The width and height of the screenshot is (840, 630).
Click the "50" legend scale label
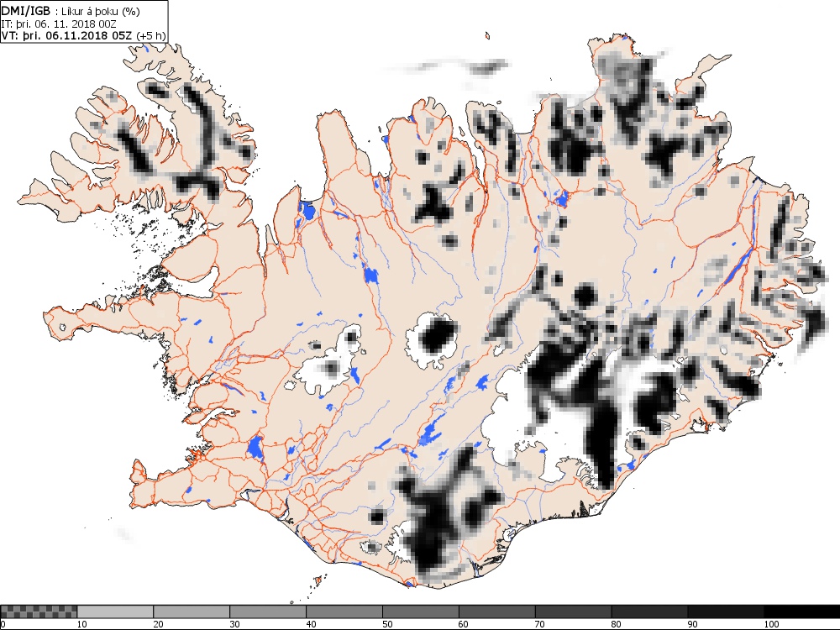pyautogui.click(x=386, y=624)
